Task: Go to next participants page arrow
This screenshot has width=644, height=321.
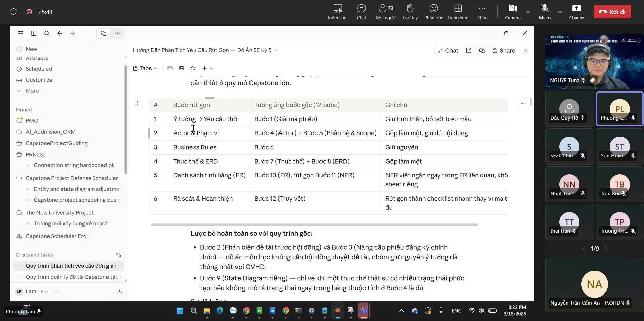Action: (606, 249)
